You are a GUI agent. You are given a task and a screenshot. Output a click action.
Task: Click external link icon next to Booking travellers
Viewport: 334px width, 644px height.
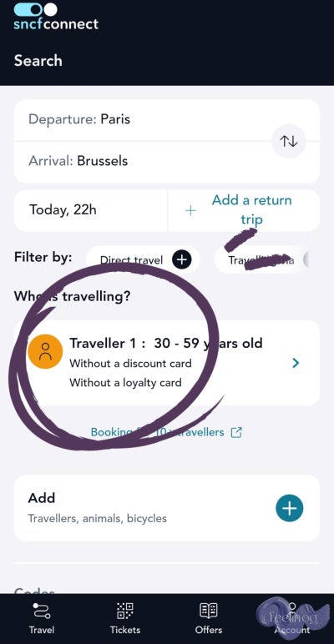tap(236, 432)
